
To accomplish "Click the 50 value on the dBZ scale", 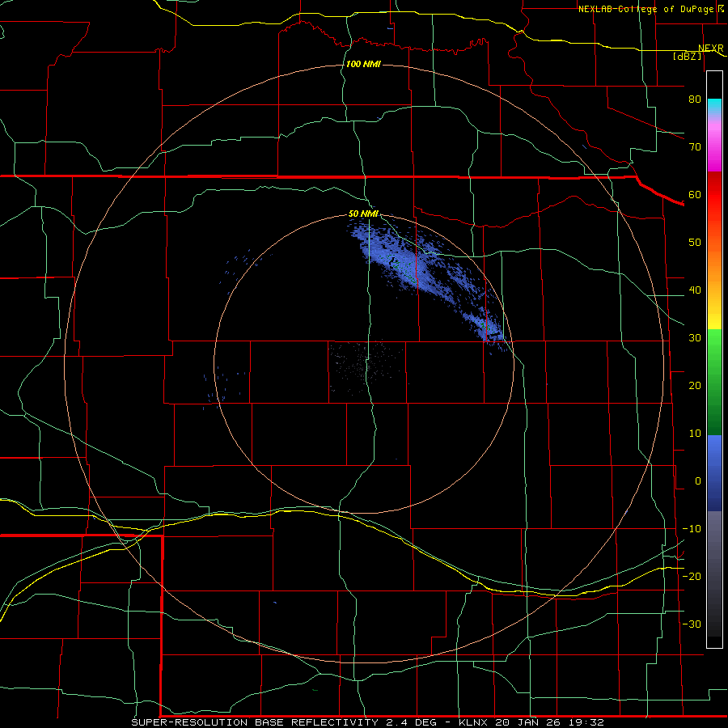I will 695,243.
